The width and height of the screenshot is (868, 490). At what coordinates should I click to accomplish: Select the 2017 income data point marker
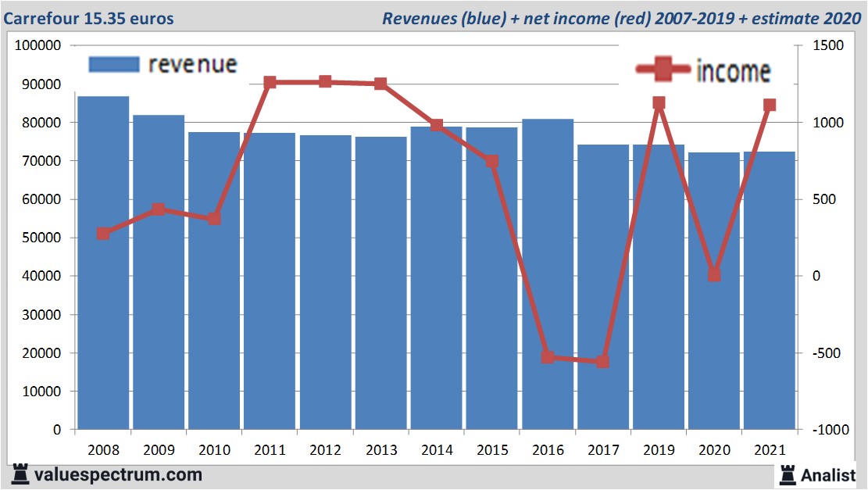[x=602, y=362]
